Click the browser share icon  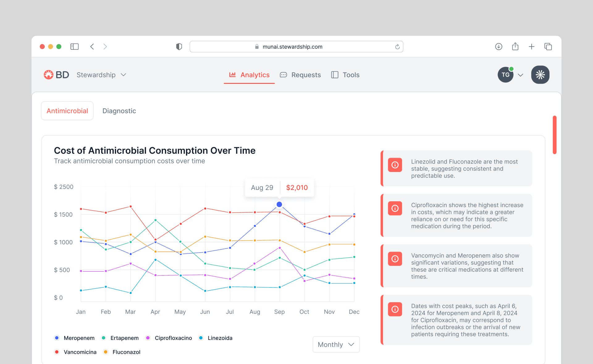515,47
